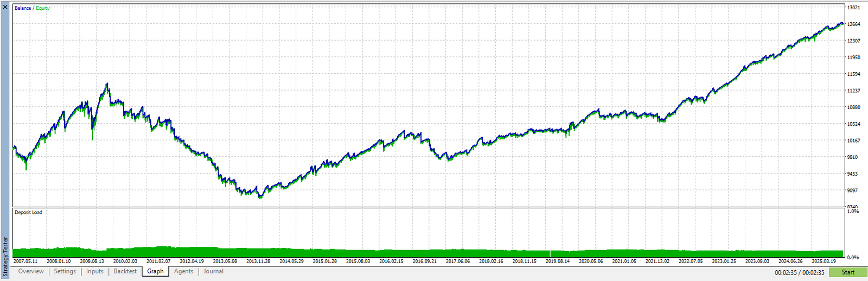Image resolution: width=868 pixels, height=281 pixels.
Task: Switch to the Settings tab
Action: pos(65,271)
